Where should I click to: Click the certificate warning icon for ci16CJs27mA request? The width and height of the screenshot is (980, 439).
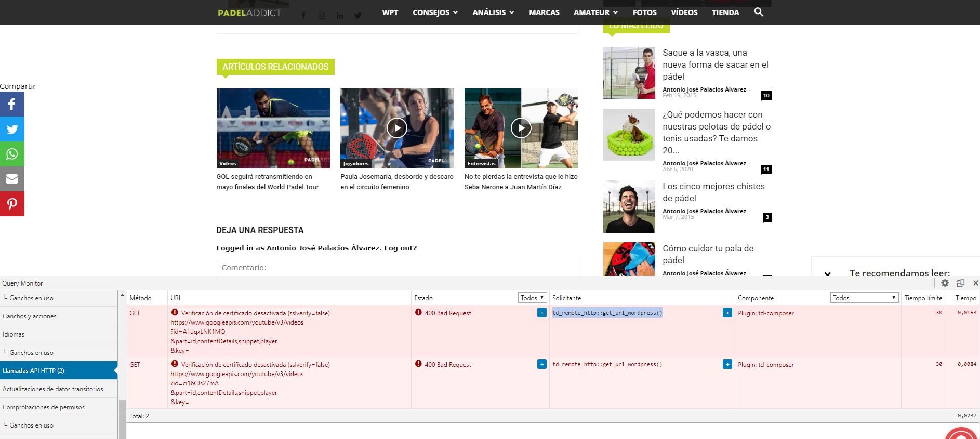pos(175,364)
